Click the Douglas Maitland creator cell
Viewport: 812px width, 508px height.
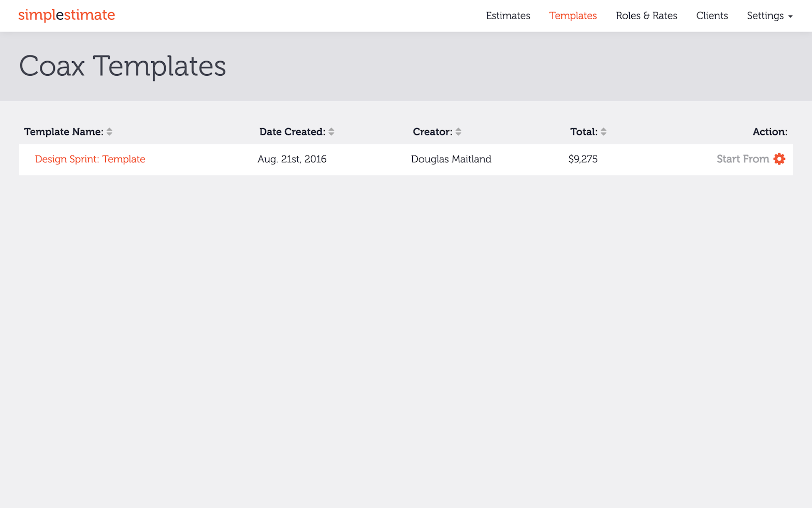pyautogui.click(x=451, y=159)
